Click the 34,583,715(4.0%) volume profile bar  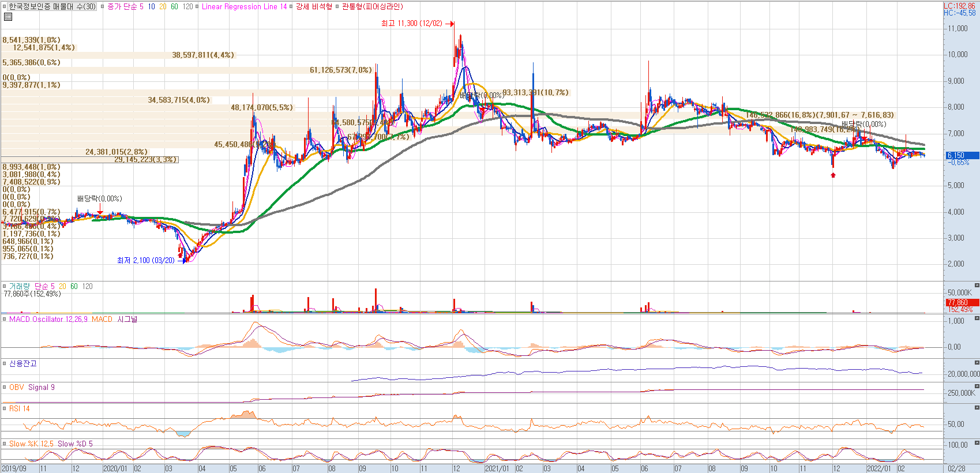tap(106, 100)
